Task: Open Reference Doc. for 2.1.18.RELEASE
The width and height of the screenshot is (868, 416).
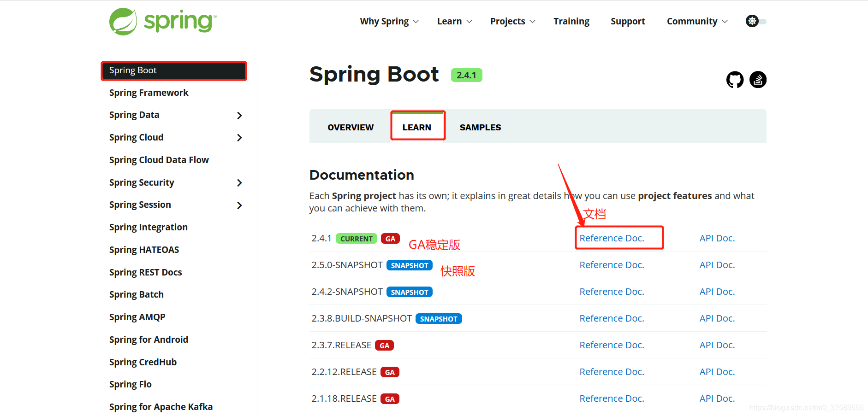Action: pyautogui.click(x=612, y=398)
